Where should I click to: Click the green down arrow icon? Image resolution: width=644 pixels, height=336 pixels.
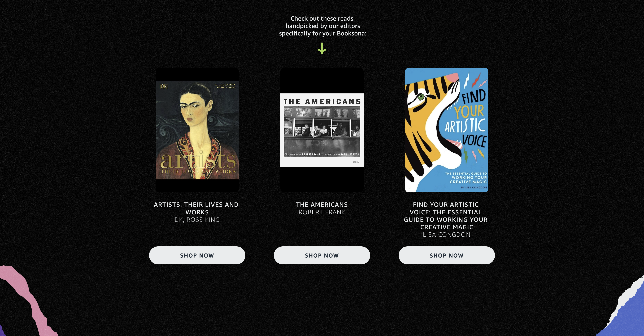click(x=322, y=48)
